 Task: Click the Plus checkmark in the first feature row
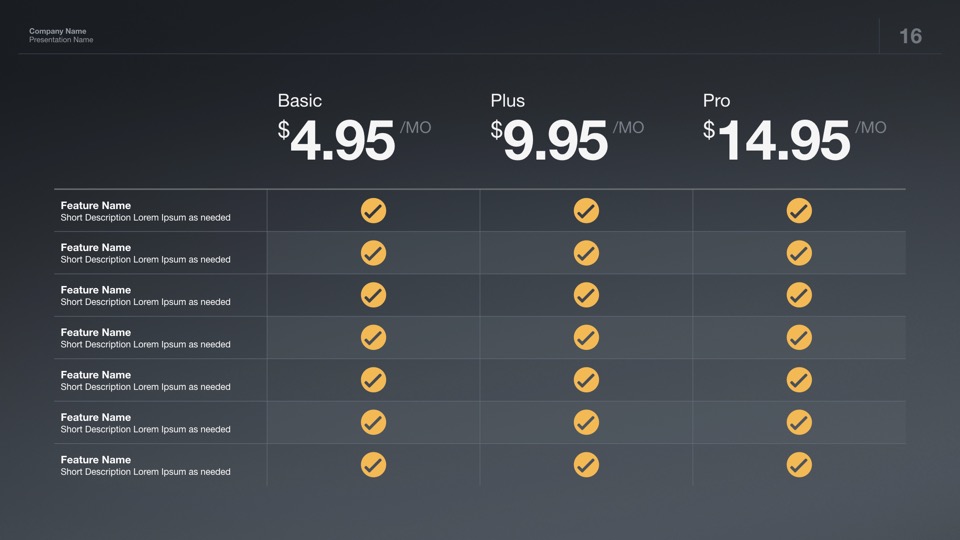click(586, 211)
